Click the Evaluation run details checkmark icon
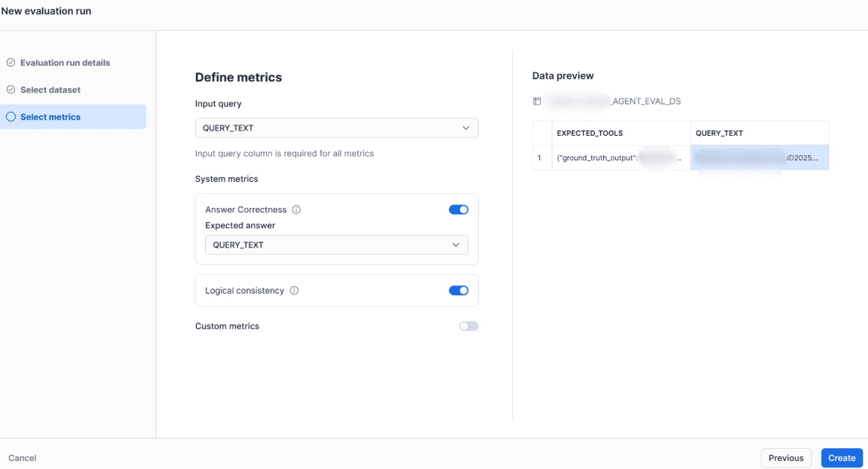Screen dimensions: 868x469 [x=10, y=63]
